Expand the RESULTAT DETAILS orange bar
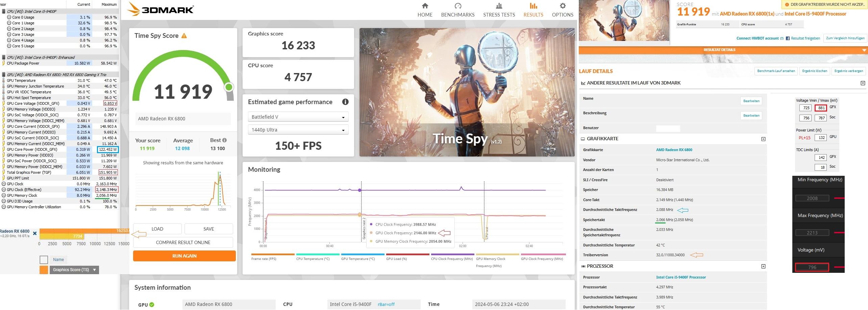Viewport: 868px width, 310px height. pos(723,50)
